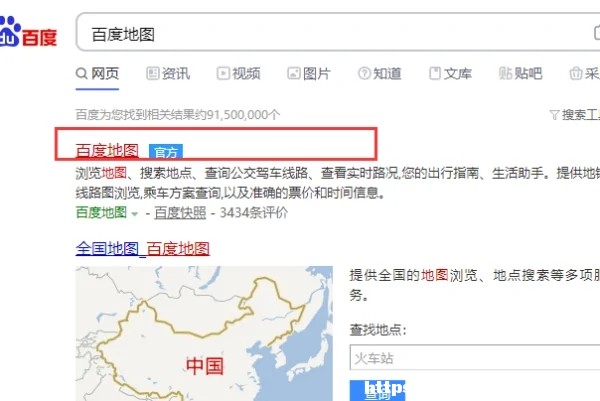Screen dimensions: 600x401
Task: Open the 百度快照 link
Action: click(x=180, y=212)
